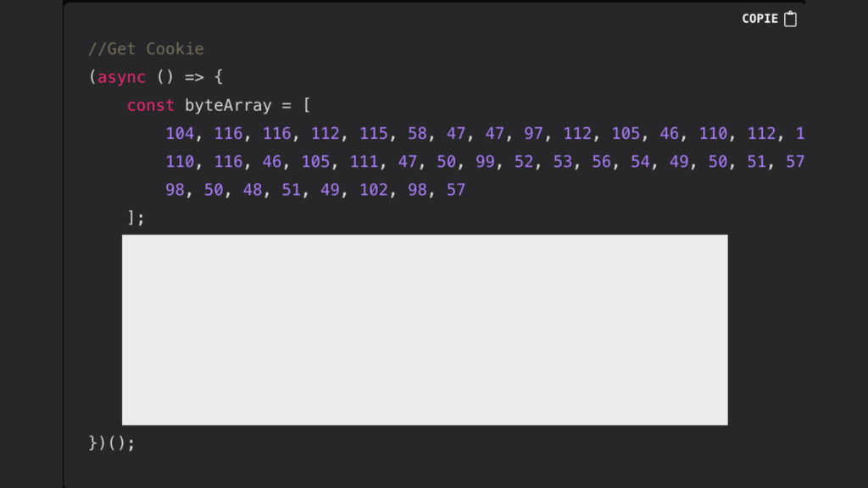The width and height of the screenshot is (868, 488).
Task: Click the async keyword
Action: (x=121, y=77)
